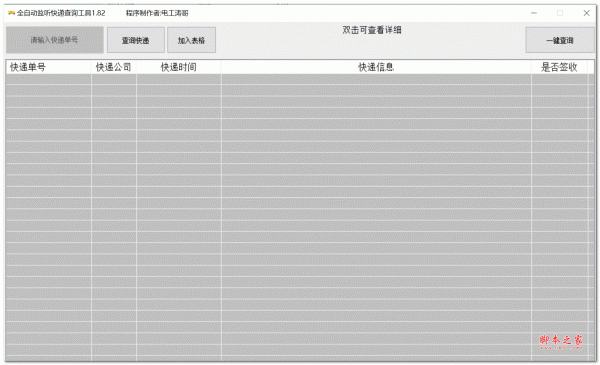The image size is (600, 365).
Task: Click the app icon in the title bar
Action: (11, 13)
